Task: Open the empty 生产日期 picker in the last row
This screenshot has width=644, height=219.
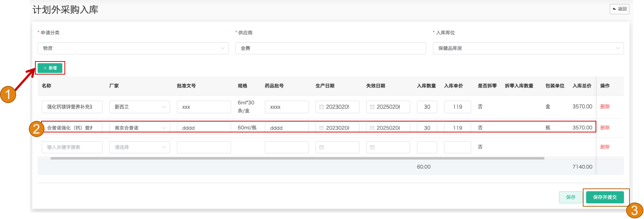Action: click(x=337, y=147)
